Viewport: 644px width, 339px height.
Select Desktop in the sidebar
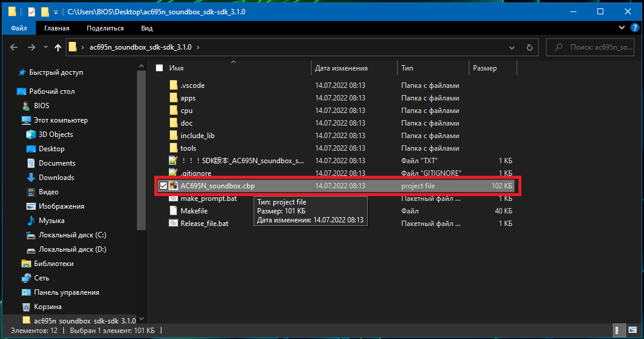(51, 149)
